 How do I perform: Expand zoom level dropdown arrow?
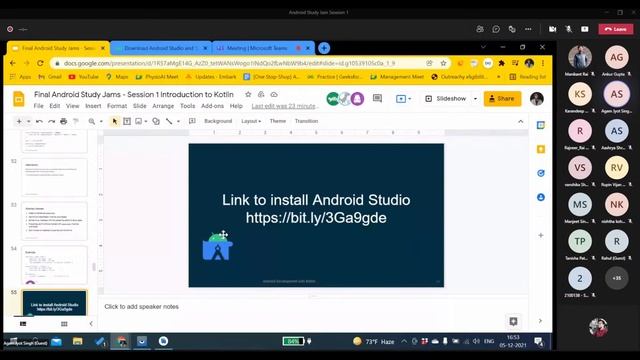click(101, 121)
